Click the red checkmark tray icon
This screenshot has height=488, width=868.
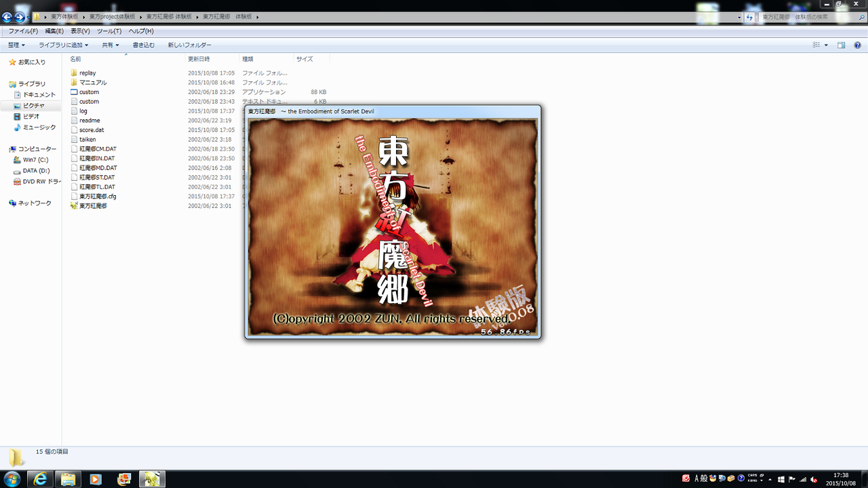coord(686,479)
